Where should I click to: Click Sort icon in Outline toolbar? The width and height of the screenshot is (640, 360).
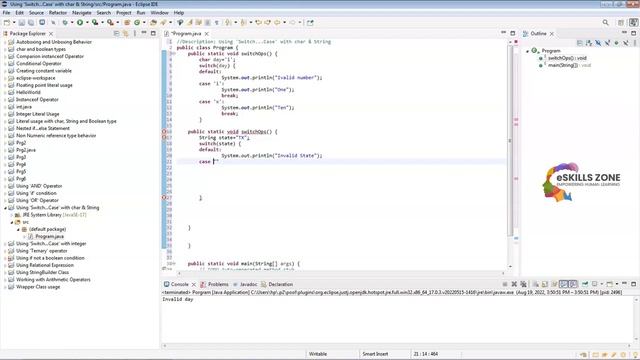tap(589, 43)
